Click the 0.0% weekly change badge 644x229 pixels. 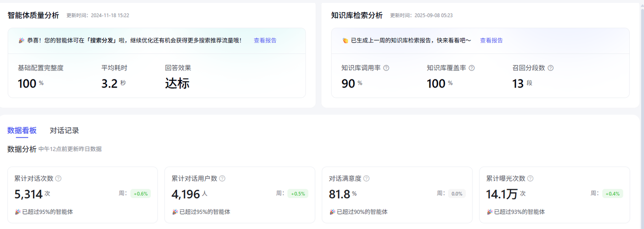pos(457,194)
